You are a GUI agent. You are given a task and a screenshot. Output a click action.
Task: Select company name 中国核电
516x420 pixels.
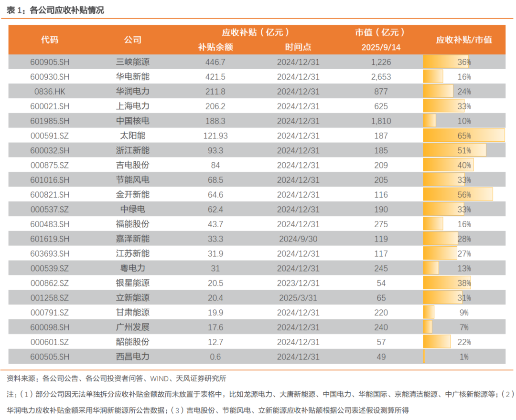(133, 121)
